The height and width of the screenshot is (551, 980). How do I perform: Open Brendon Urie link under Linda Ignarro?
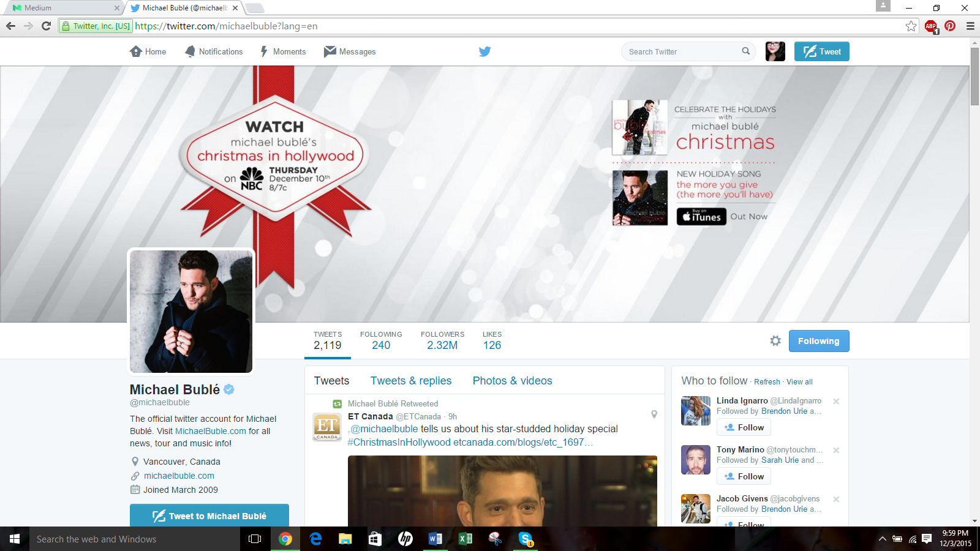785,411
